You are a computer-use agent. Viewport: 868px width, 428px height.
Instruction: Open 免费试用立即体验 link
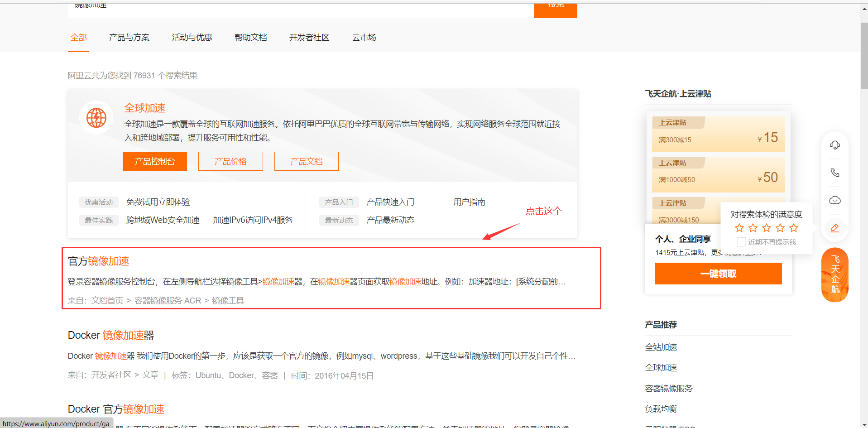pos(158,202)
